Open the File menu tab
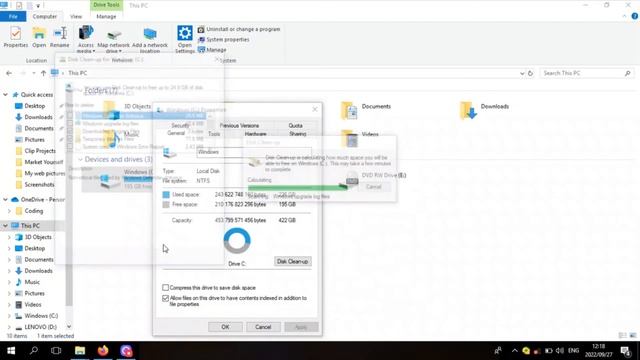640x360 pixels. tap(13, 16)
